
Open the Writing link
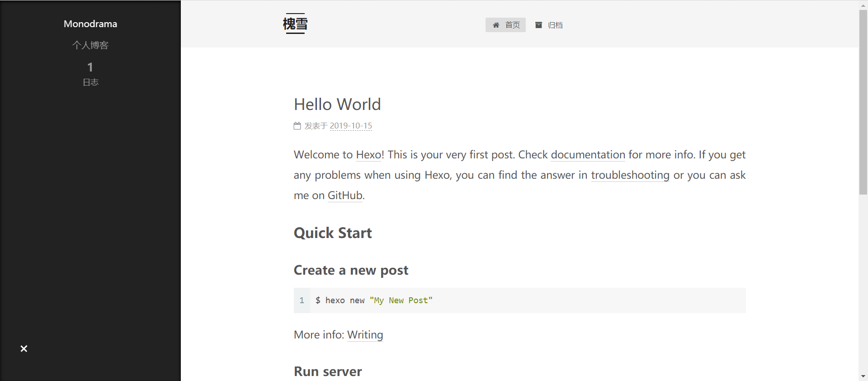(x=365, y=335)
